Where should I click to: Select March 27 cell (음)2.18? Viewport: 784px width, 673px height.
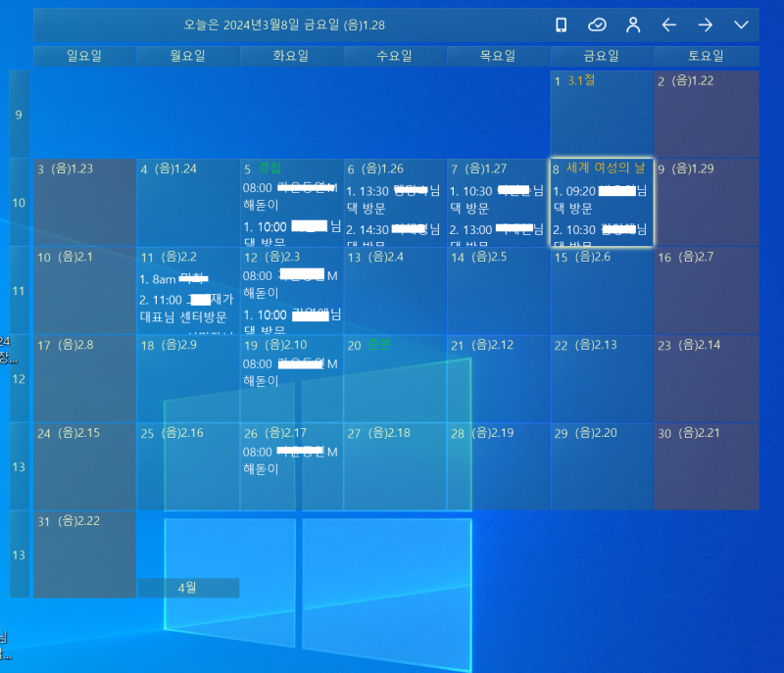click(x=395, y=466)
